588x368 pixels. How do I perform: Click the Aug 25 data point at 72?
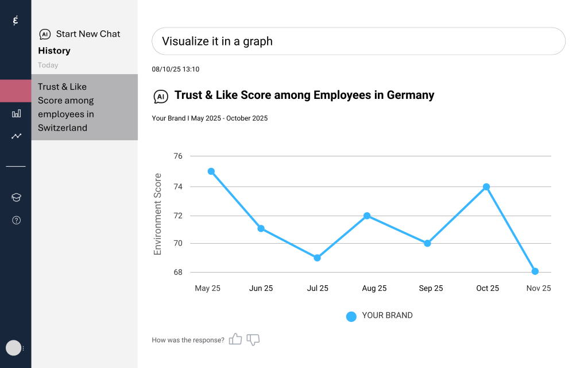point(367,216)
